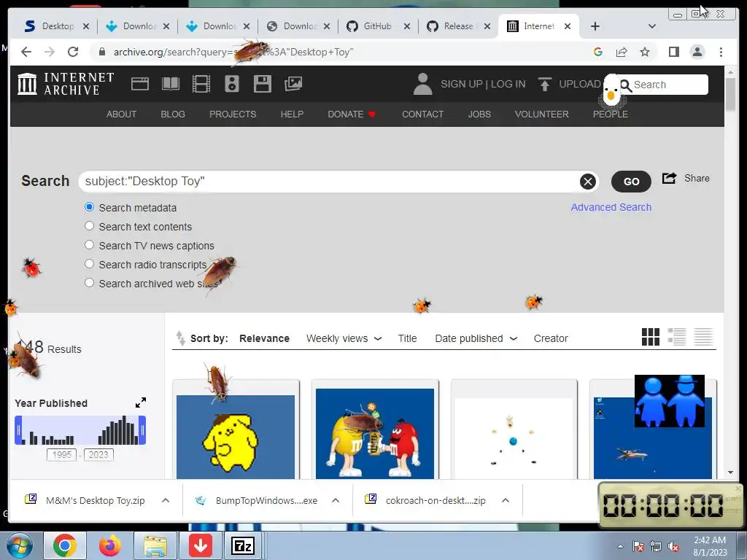Click the right year range slider handle
Image resolution: width=747 pixels, height=560 pixels.
tap(142, 430)
